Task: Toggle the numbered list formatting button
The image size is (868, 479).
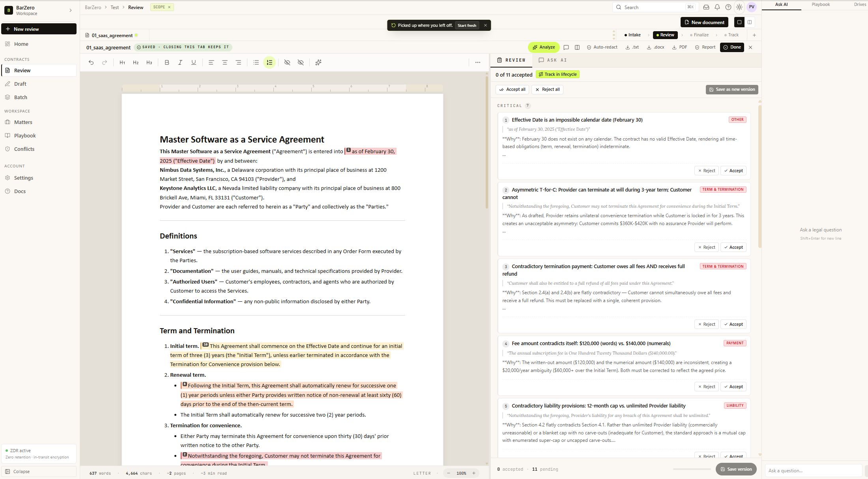Action: pos(269,62)
